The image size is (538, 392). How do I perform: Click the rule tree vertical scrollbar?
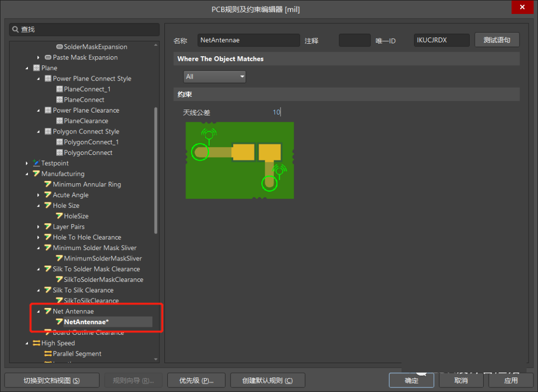coord(156,169)
